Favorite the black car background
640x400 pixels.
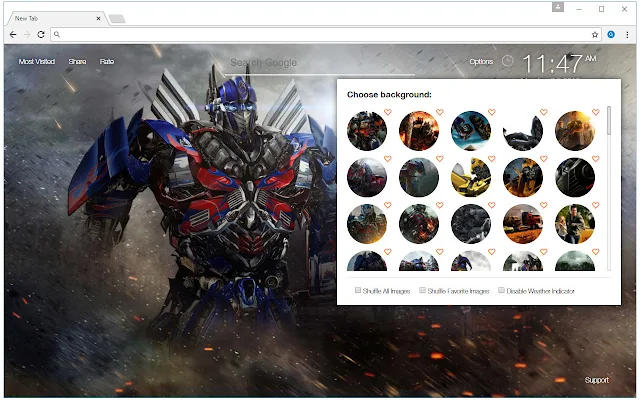pos(544,112)
